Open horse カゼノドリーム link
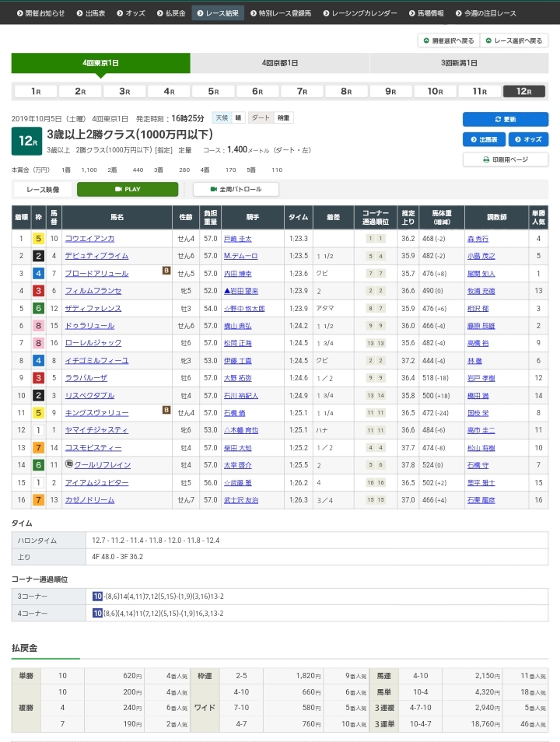This screenshot has width=560, height=742. click(90, 500)
